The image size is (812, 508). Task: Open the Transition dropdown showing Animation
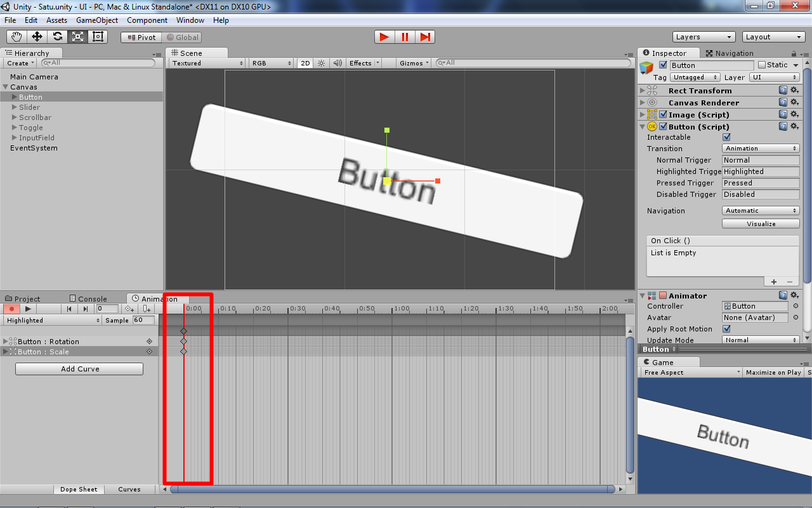click(760, 149)
